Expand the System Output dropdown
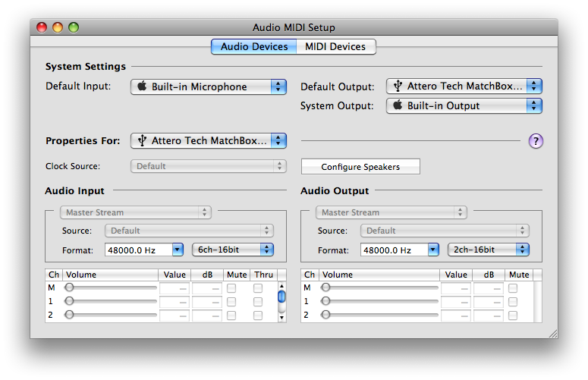 click(x=464, y=106)
